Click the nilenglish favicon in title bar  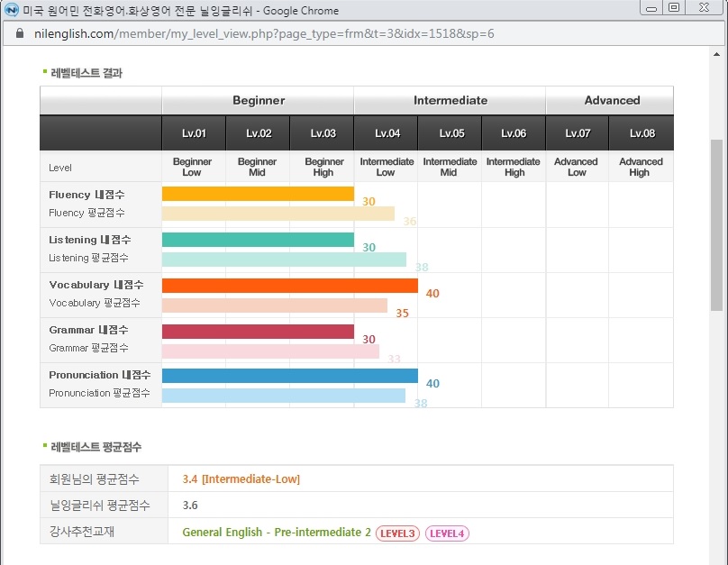point(11,9)
